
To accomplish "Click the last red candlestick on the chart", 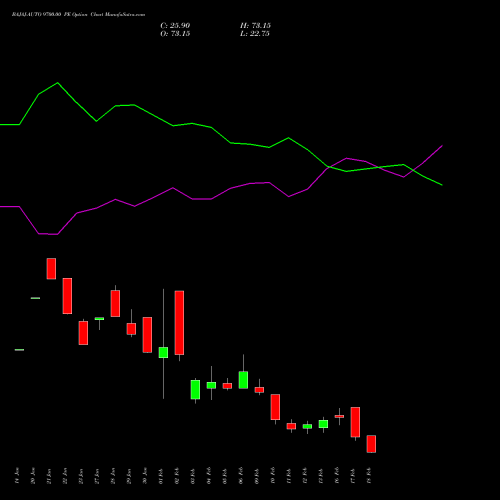I will [371, 444].
